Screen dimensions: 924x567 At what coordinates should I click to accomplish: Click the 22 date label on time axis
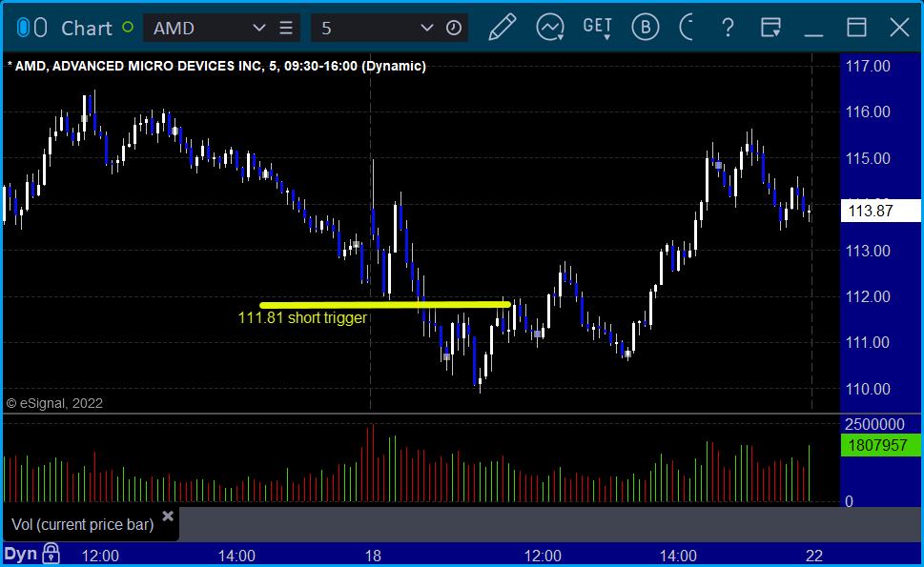813,556
